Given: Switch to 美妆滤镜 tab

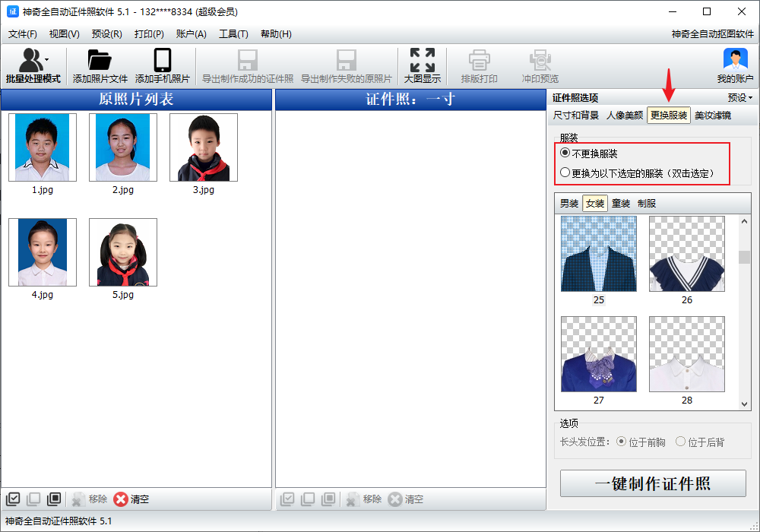Looking at the screenshot, I should pyautogui.click(x=713, y=116).
